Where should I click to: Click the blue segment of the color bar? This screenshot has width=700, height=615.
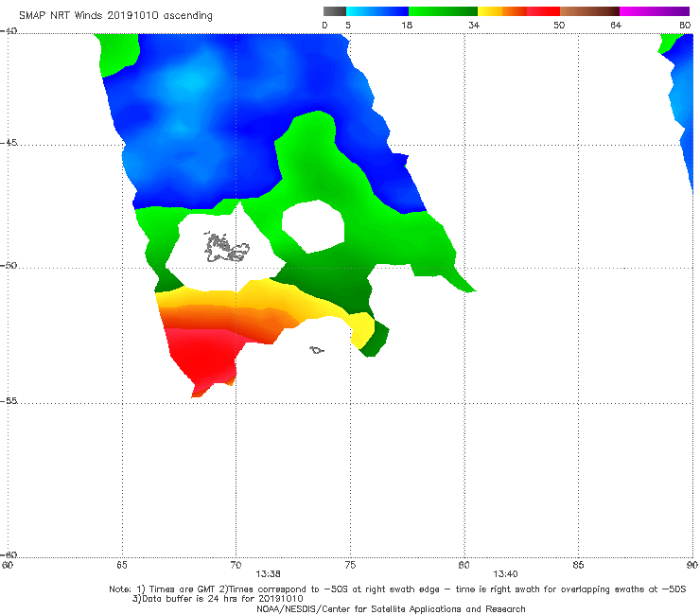[377, 11]
